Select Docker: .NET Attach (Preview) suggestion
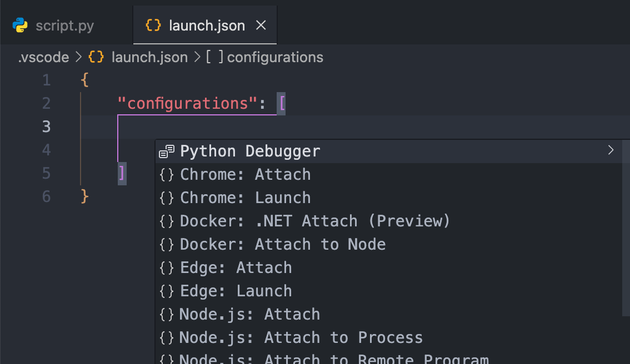 pos(314,221)
